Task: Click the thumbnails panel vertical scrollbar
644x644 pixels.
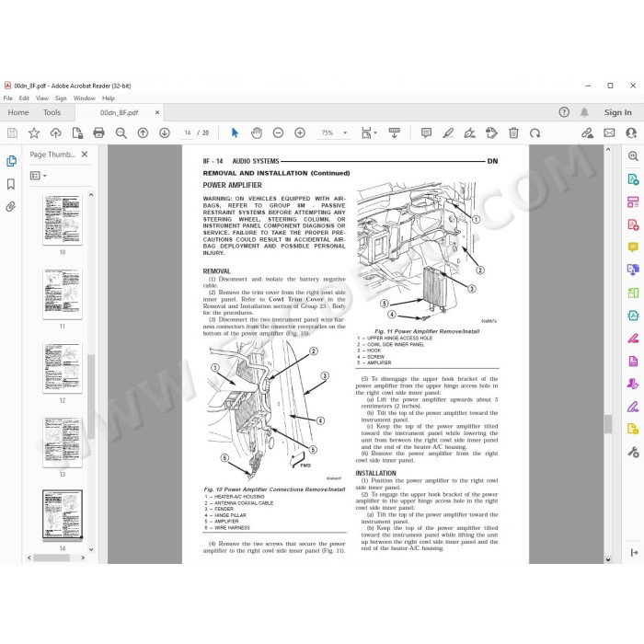Action: point(91,397)
